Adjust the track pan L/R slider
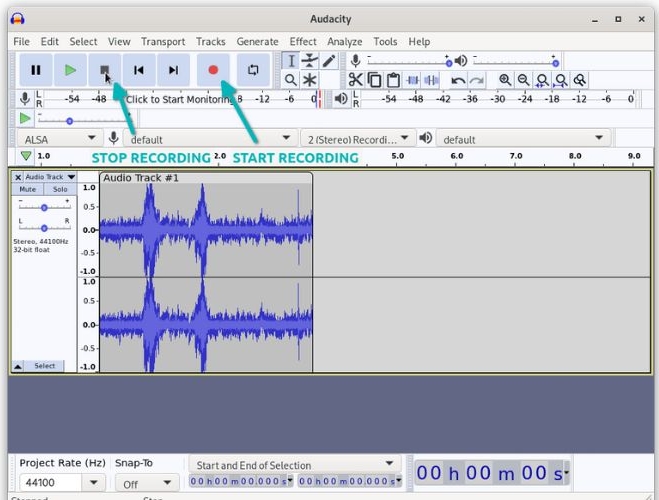Viewport: 659px width, 500px height. (43, 228)
